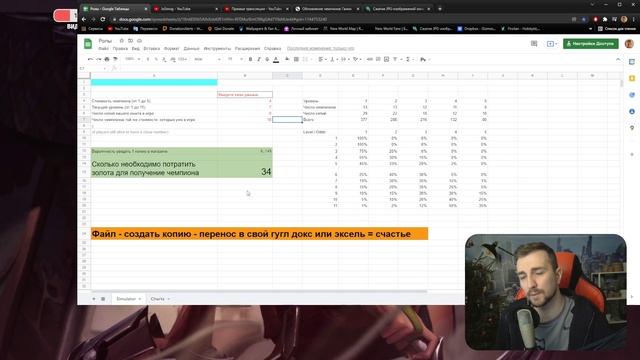Open the Файл menu
Image resolution: width=640 pixels, height=360 pixels.
tap(103, 49)
